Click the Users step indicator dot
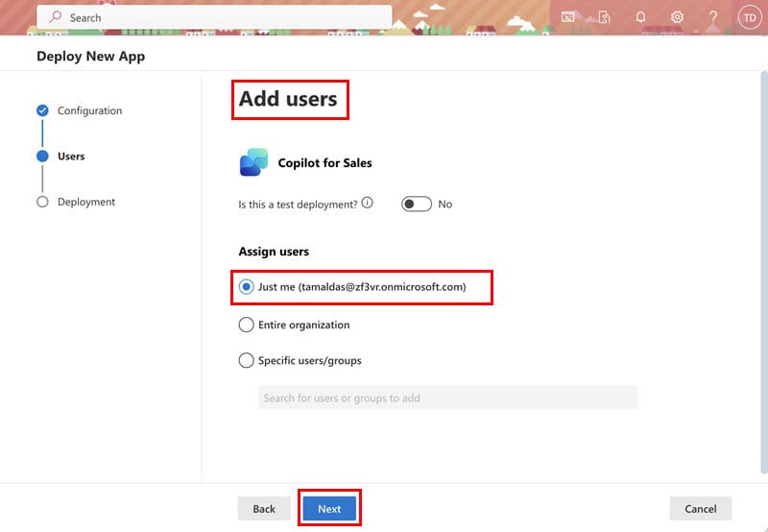 (42, 156)
